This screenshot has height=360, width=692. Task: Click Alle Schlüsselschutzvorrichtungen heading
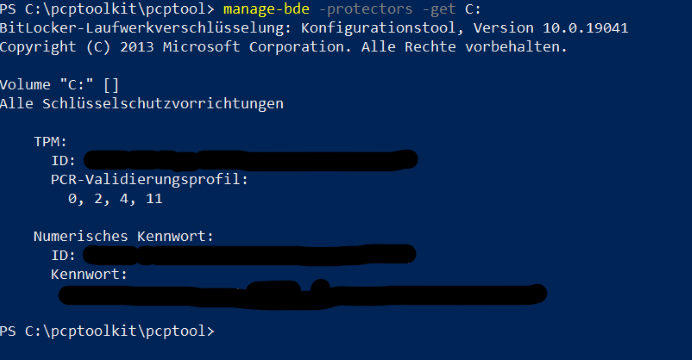click(142, 104)
